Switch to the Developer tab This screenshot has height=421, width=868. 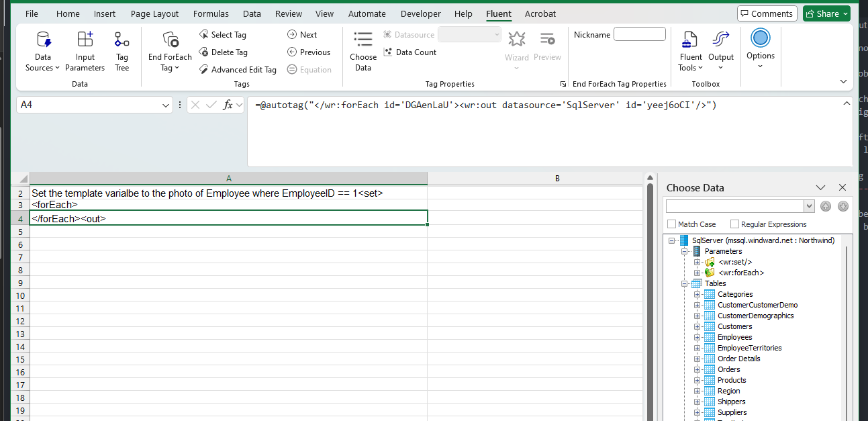click(x=420, y=13)
